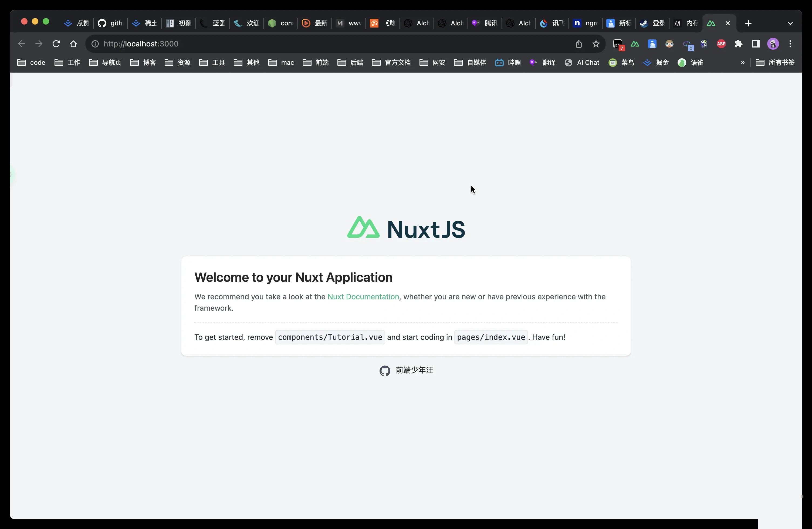Go back to the previous page
The width and height of the screenshot is (812, 529).
(22, 44)
